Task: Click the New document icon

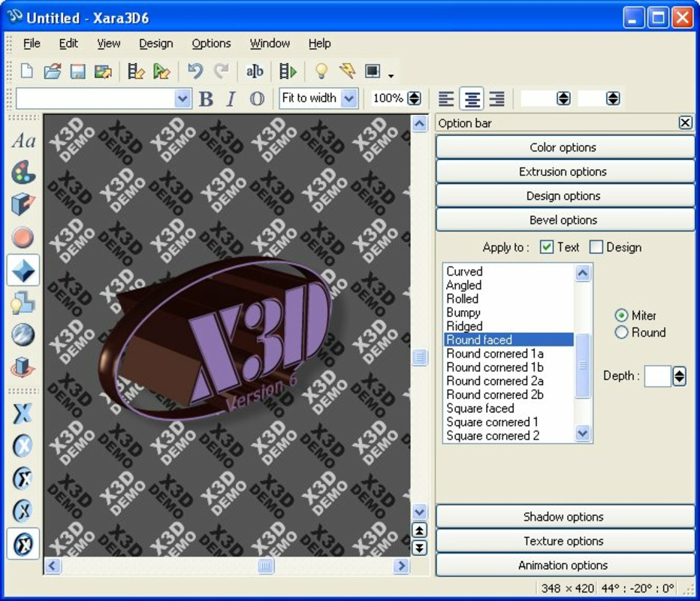Action: tap(27, 71)
